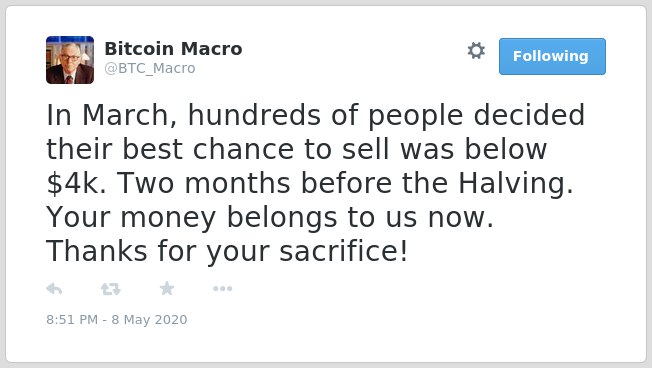Unfollow Bitcoin Macro using the blue button
The height and width of the screenshot is (368, 652).
click(x=552, y=57)
